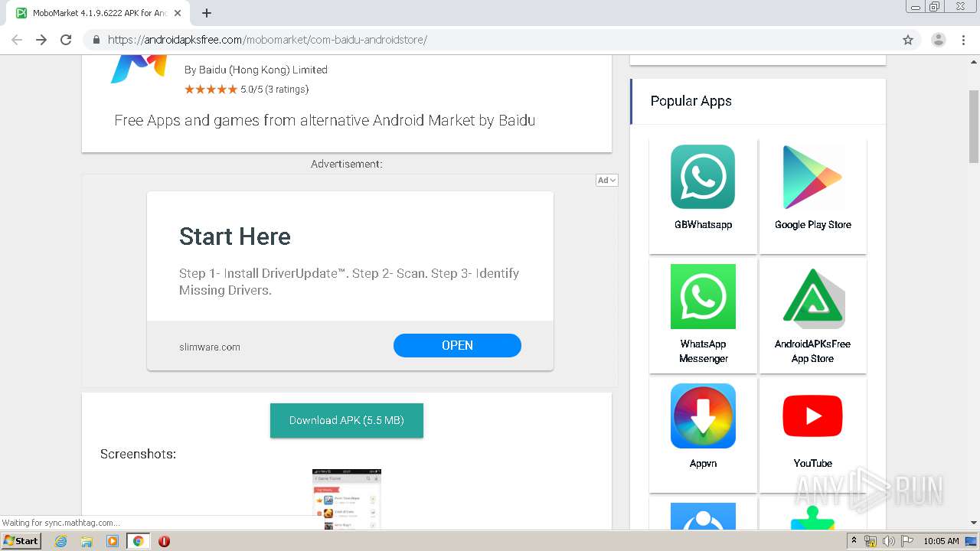Close the MoboMarket browser tab
The width and height of the screenshot is (980, 551).
178,13
